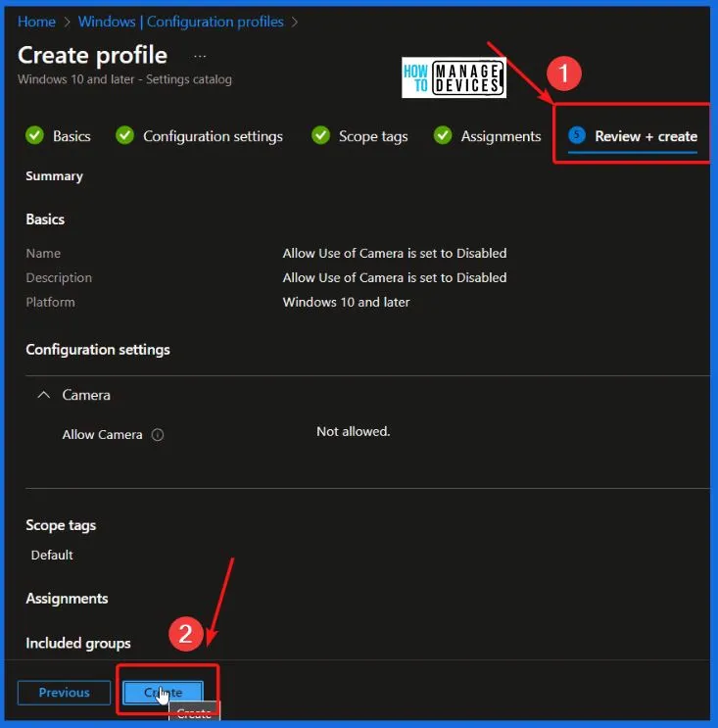Screen dimensions: 718x728
Task: Click the 'Not allowed.' setting value
Action: pos(354,431)
